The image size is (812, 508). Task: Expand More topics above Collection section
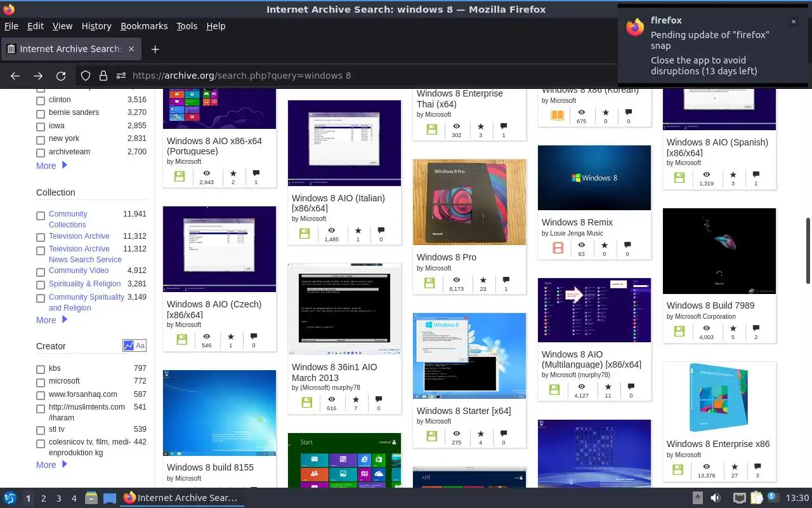(x=51, y=166)
